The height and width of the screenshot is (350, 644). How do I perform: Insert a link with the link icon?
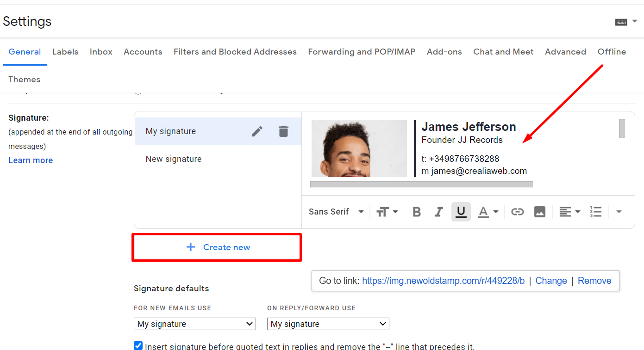point(517,212)
